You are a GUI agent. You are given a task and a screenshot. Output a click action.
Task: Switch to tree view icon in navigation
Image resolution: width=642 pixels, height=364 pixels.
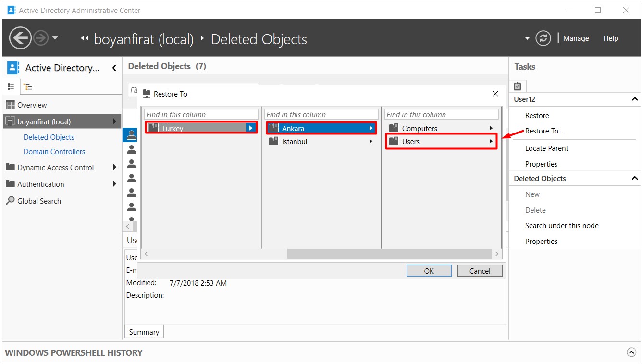pyautogui.click(x=28, y=87)
